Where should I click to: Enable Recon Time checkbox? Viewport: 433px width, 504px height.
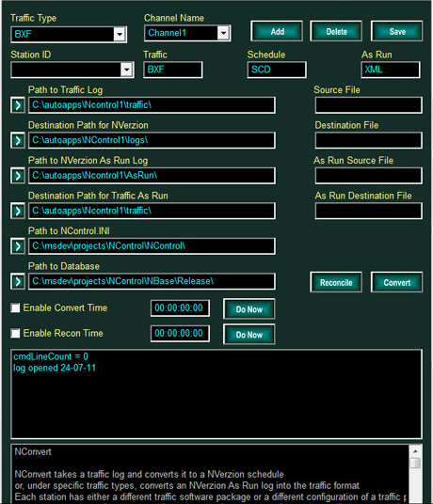(x=15, y=333)
